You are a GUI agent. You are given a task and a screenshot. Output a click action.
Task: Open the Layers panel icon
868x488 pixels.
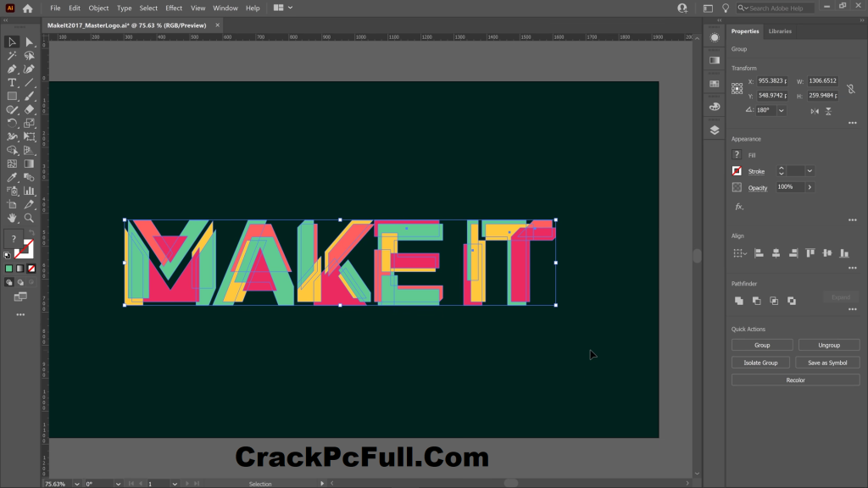(x=715, y=130)
